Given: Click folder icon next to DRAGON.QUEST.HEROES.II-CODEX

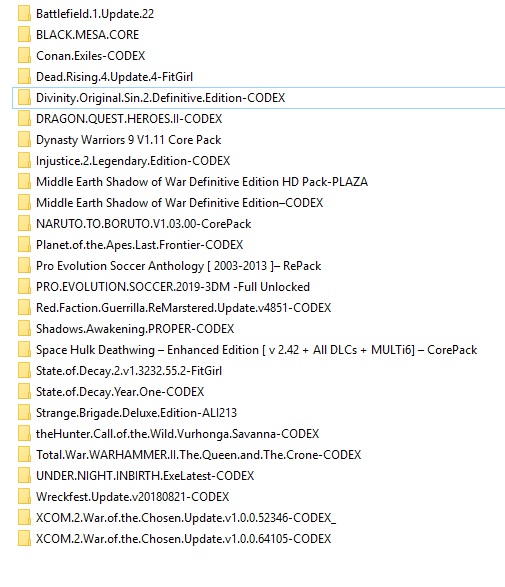Looking at the screenshot, I should [24, 119].
